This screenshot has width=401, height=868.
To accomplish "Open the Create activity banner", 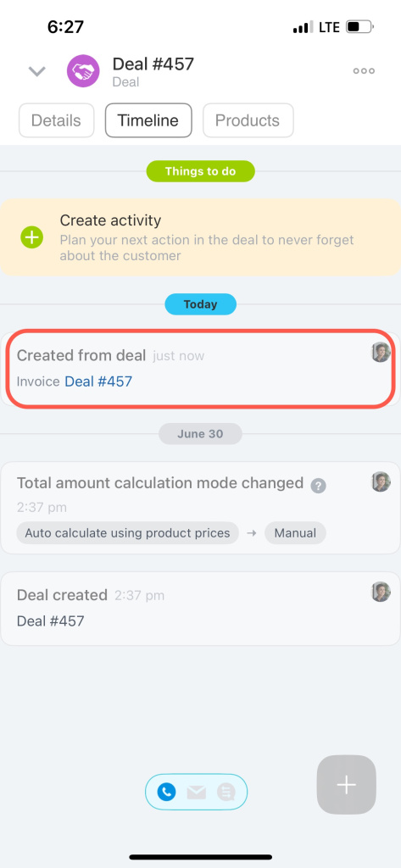I will (x=200, y=237).
